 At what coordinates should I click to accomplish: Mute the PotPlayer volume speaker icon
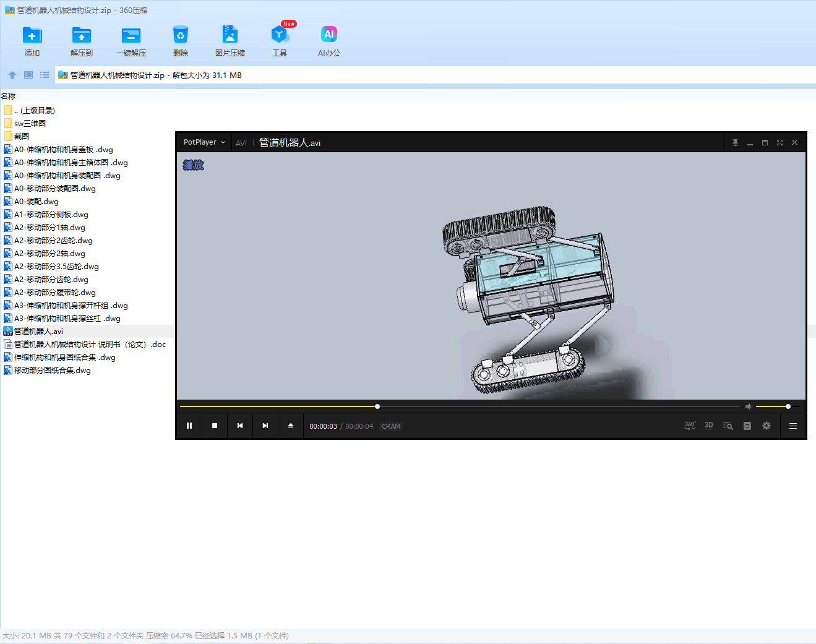click(749, 406)
